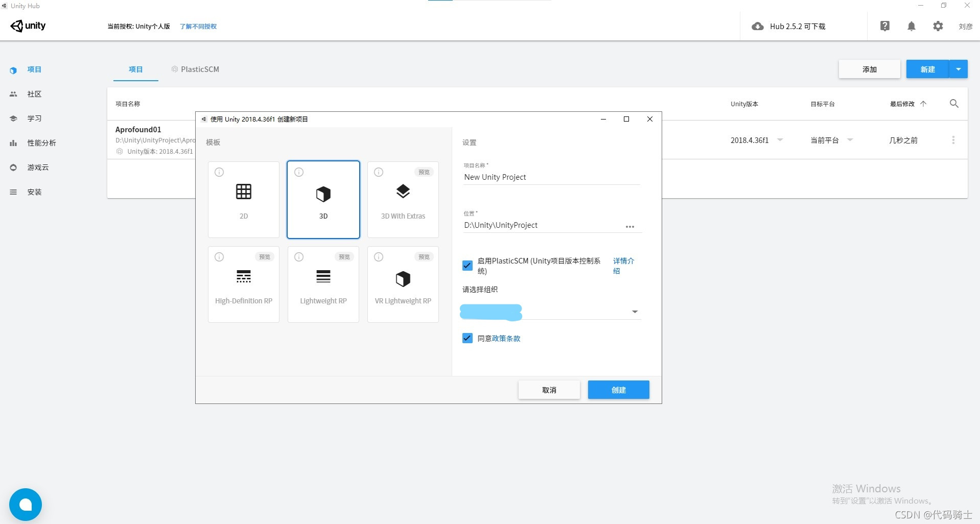This screenshot has width=980, height=524.
Task: Open the 安装 installs sidebar item
Action: [x=34, y=192]
